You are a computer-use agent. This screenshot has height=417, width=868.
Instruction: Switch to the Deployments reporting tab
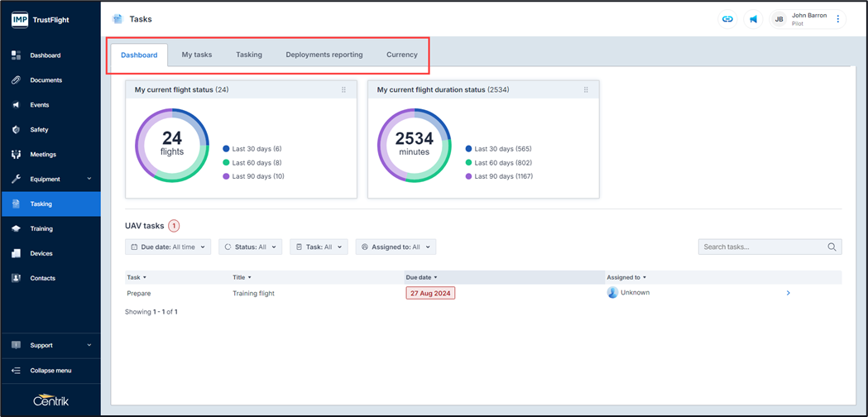tap(324, 55)
